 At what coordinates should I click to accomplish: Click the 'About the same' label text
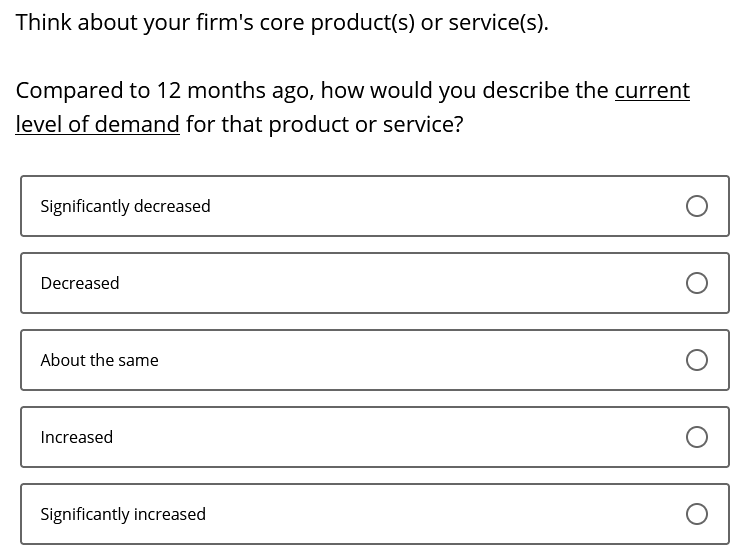pos(99,360)
